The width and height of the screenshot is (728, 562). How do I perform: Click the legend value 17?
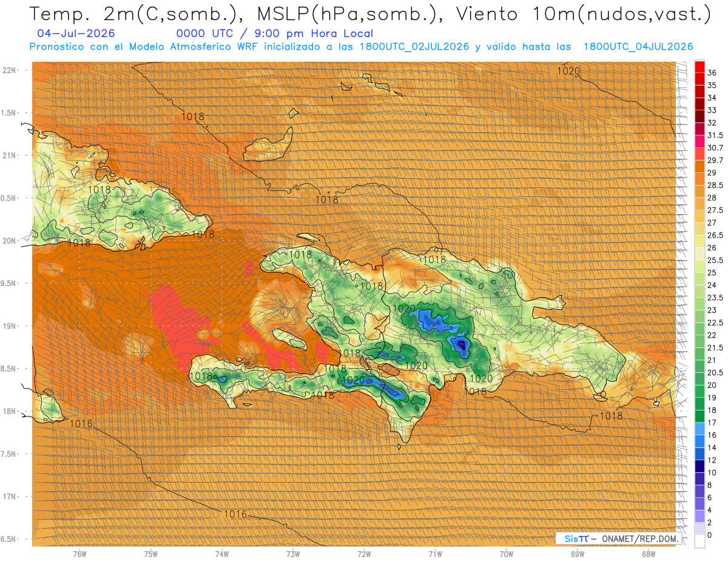coord(712,423)
